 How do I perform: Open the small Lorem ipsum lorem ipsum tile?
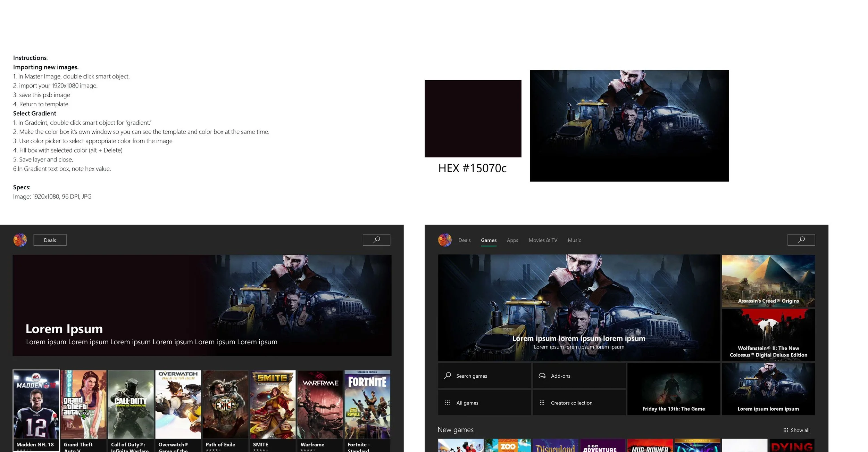point(768,389)
